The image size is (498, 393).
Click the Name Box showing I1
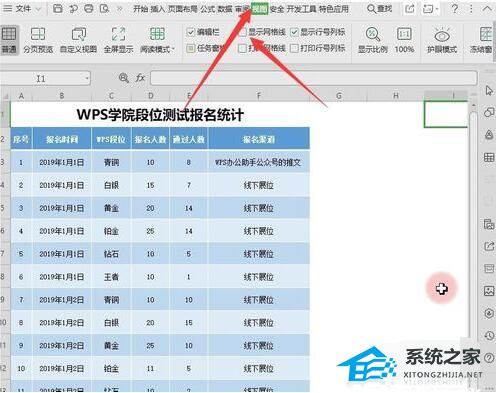[x=41, y=79]
